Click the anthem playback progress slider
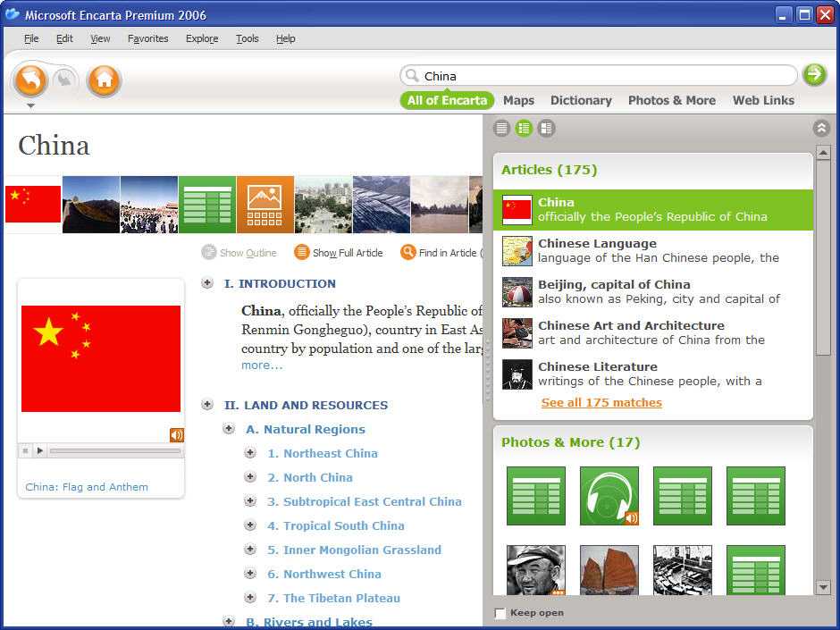840x630 pixels. pos(115,451)
